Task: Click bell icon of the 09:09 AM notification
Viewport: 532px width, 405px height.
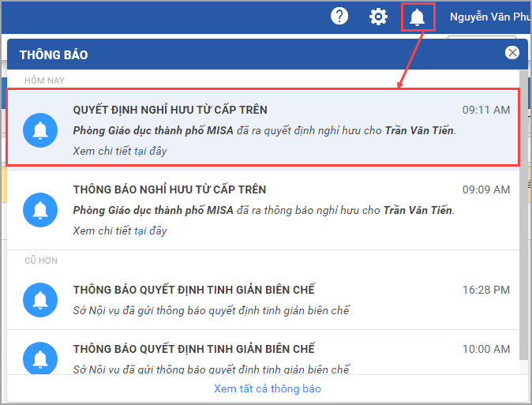Action: (x=39, y=210)
